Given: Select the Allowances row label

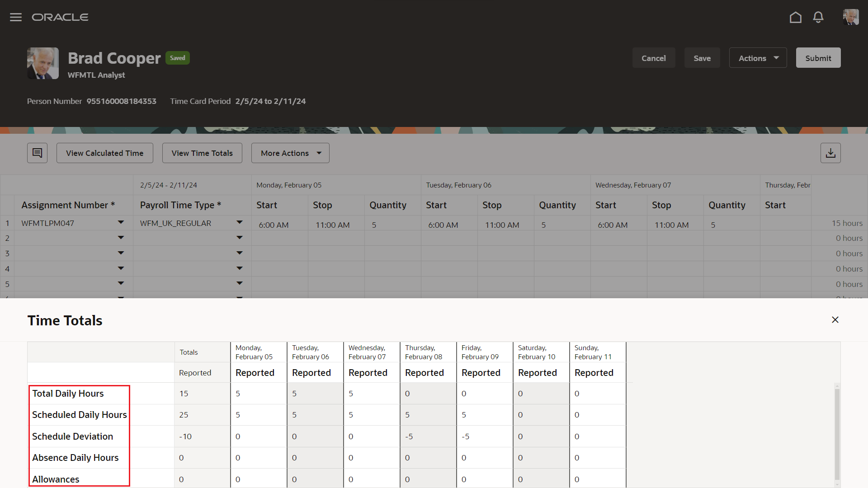Looking at the screenshot, I should pyautogui.click(x=56, y=479).
